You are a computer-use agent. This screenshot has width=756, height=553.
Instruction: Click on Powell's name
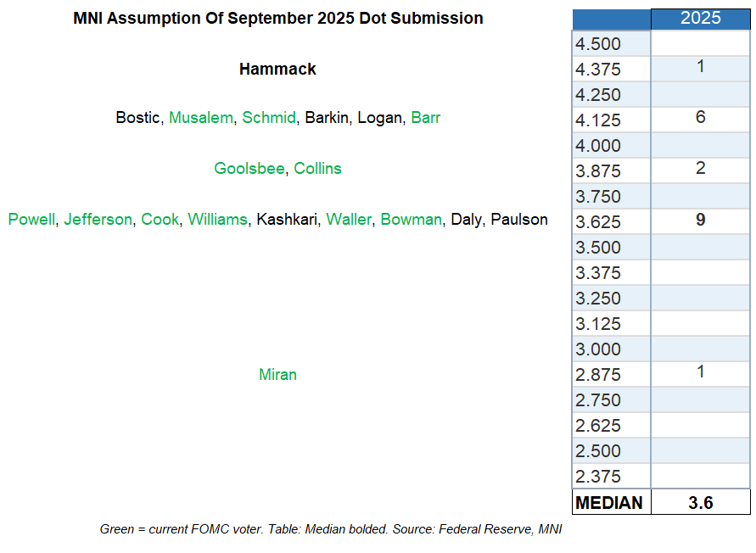pyautogui.click(x=31, y=220)
